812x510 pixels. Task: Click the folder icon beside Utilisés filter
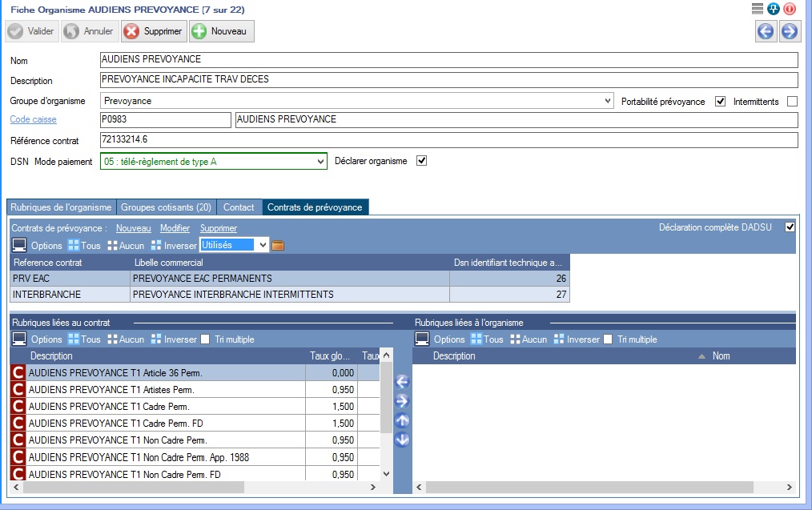pyautogui.click(x=279, y=246)
